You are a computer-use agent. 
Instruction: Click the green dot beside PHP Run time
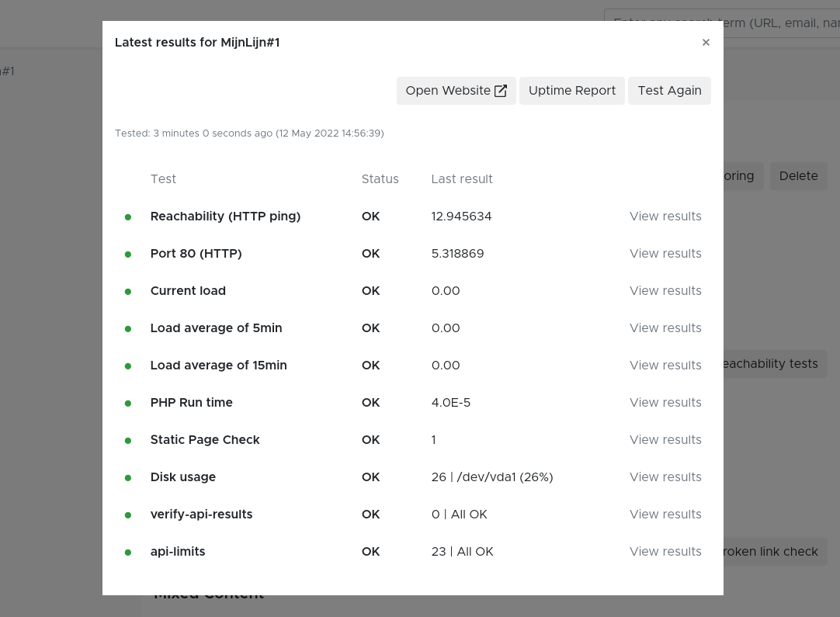(127, 403)
